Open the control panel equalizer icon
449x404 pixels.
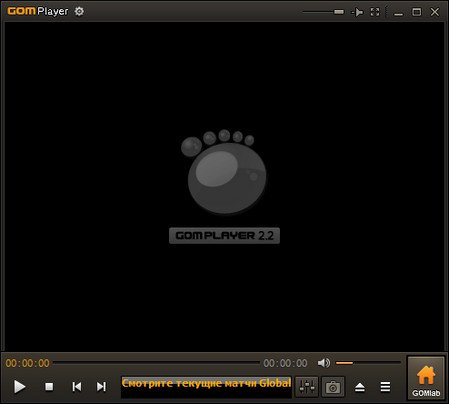(307, 387)
